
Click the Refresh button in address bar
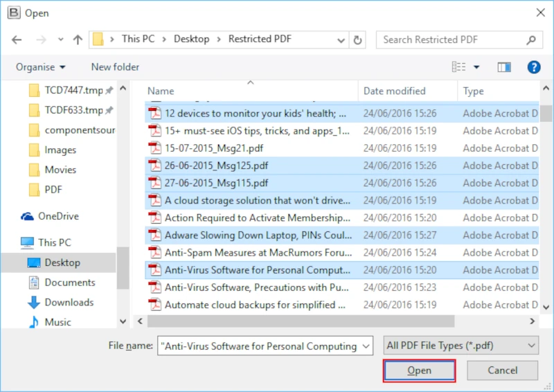[x=357, y=39]
